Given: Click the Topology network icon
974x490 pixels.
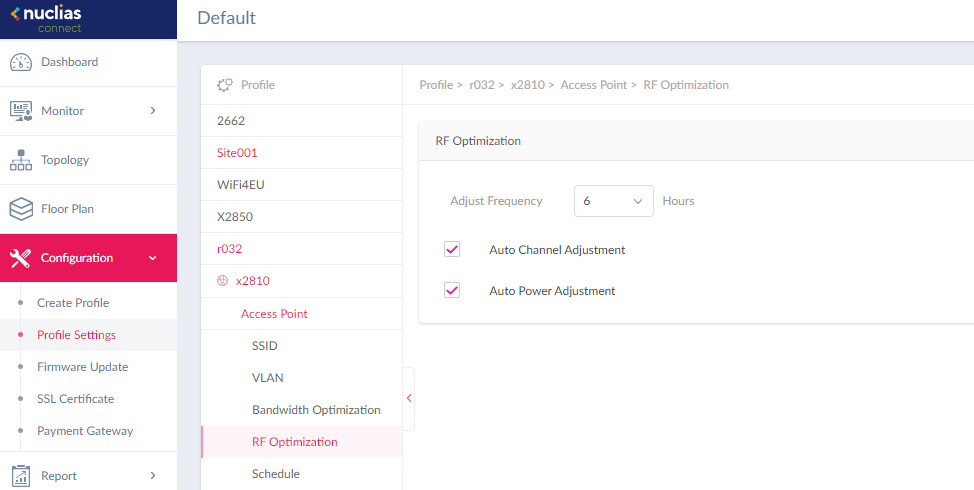Looking at the screenshot, I should (x=21, y=160).
